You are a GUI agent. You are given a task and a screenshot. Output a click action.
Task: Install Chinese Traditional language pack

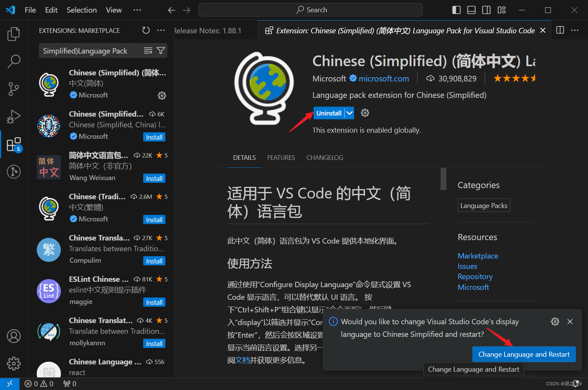coord(154,220)
